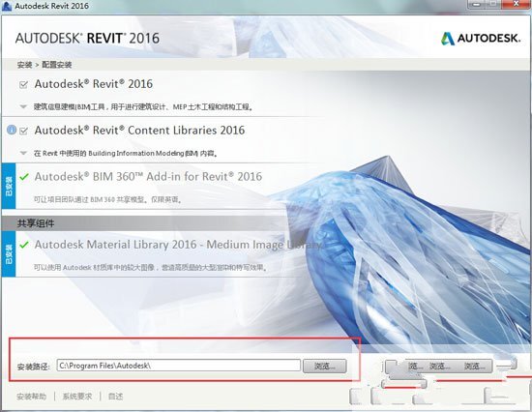Screen dimensions: 532x412
Task: Click the Autodesk logo in the header
Action: [481, 38]
